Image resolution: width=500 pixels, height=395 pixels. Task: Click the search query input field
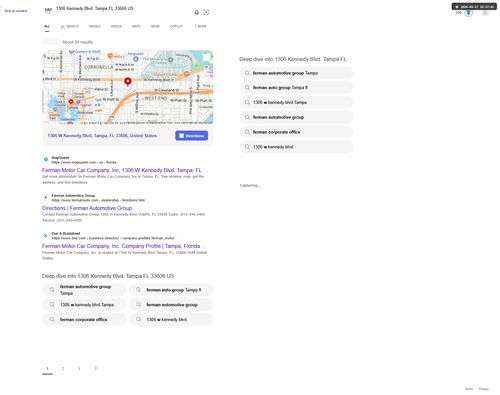click(123, 9)
